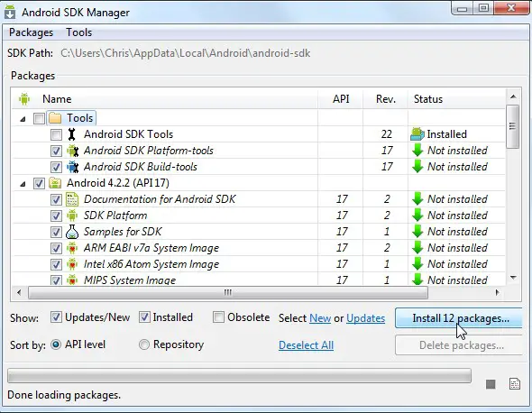Image resolution: width=532 pixels, height=413 pixels.
Task: Collapse the Android 4.2.2 (API 17) group
Action: tap(23, 184)
